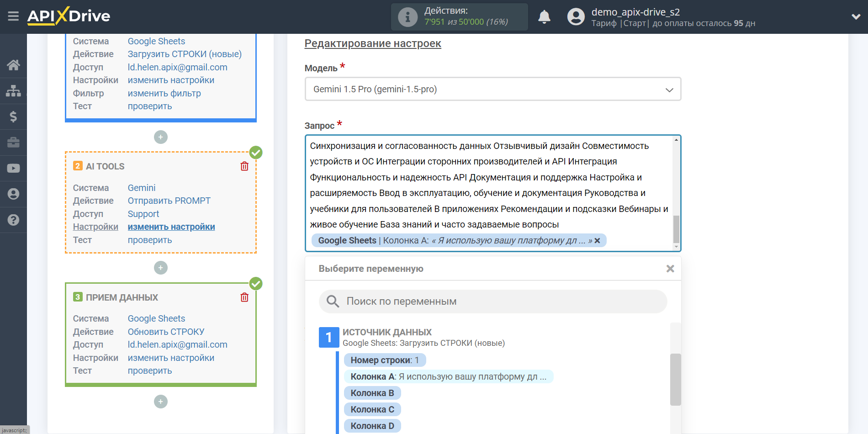
Task: Open billing dollar icon in sidebar
Action: tap(13, 116)
